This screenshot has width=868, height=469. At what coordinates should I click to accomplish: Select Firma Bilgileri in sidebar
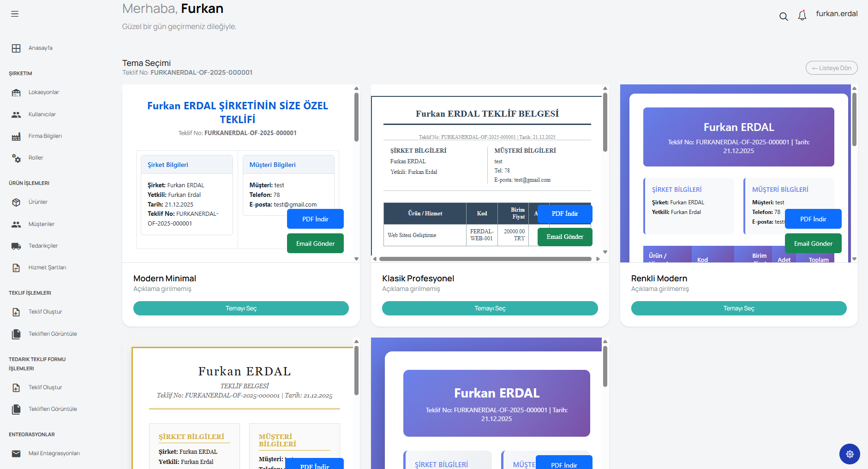point(45,136)
